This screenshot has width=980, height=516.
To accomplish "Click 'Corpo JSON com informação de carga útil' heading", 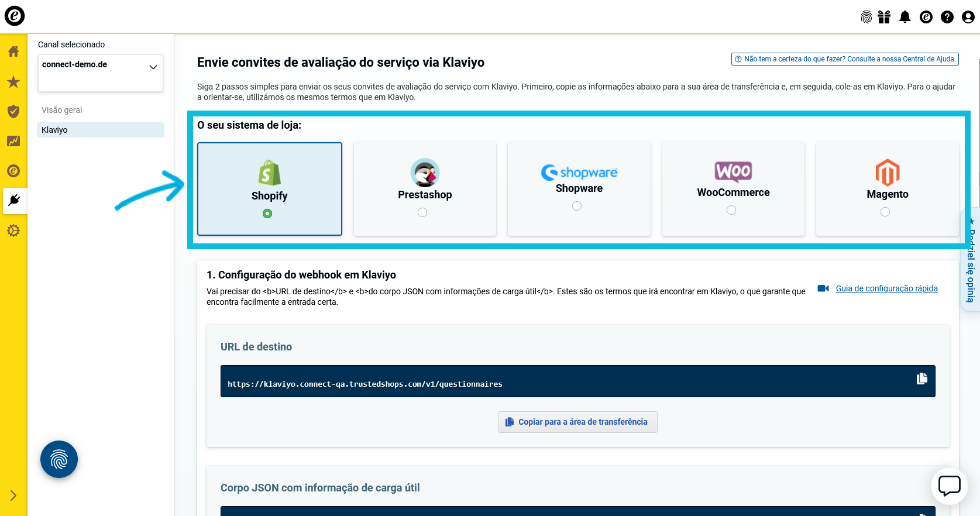I will (x=320, y=488).
